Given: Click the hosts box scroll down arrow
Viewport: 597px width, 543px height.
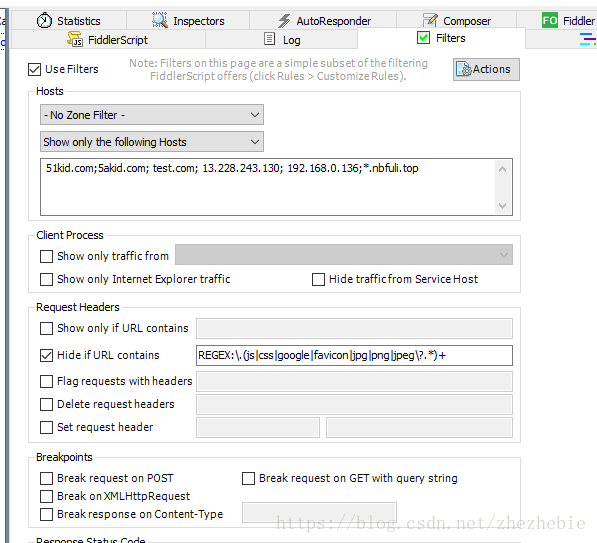Looking at the screenshot, I should (503, 206).
